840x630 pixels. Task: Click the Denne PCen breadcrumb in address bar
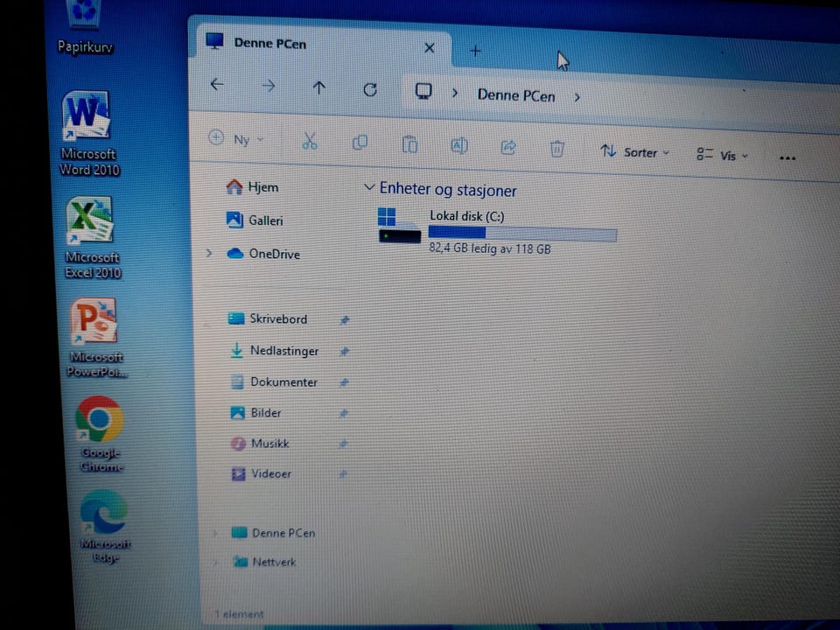click(x=516, y=96)
